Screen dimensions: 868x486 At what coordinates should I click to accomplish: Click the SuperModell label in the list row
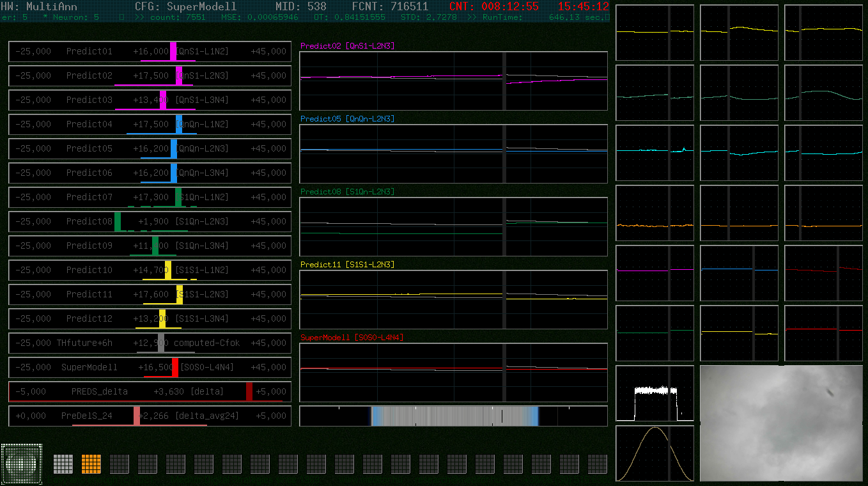[89, 367]
